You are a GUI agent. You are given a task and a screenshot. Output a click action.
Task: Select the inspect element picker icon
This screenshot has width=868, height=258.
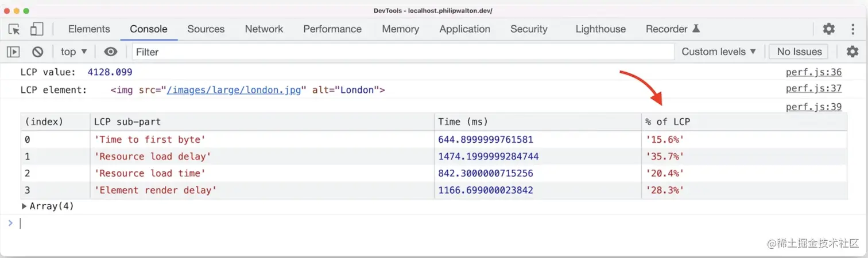[14, 29]
